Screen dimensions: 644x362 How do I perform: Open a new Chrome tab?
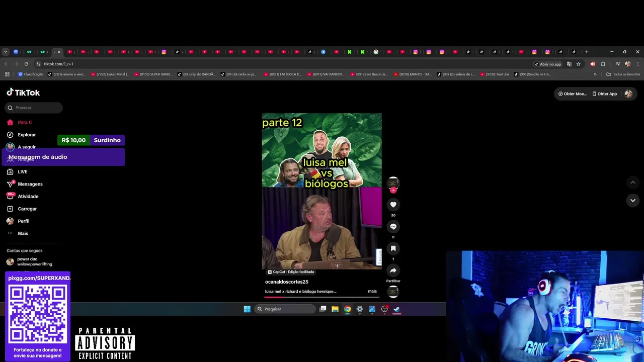coord(587,52)
